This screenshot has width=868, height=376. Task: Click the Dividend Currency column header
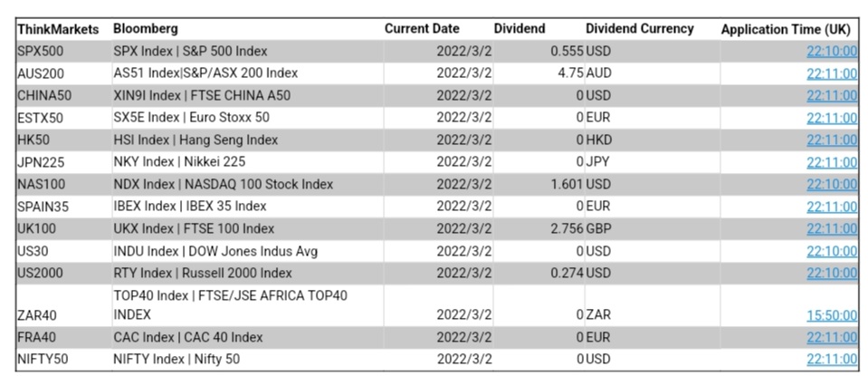click(x=639, y=29)
